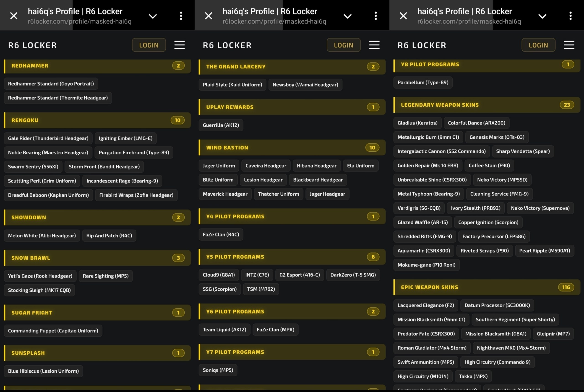Screen dimensions: 584x392
Task: Close the browser tab in the middle screenshot
Action: 209,16
